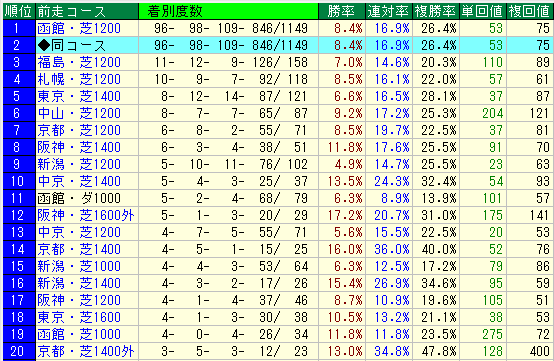Open the 新潟・芝1200 course link
The width and height of the screenshot is (554, 361).
click(79, 164)
